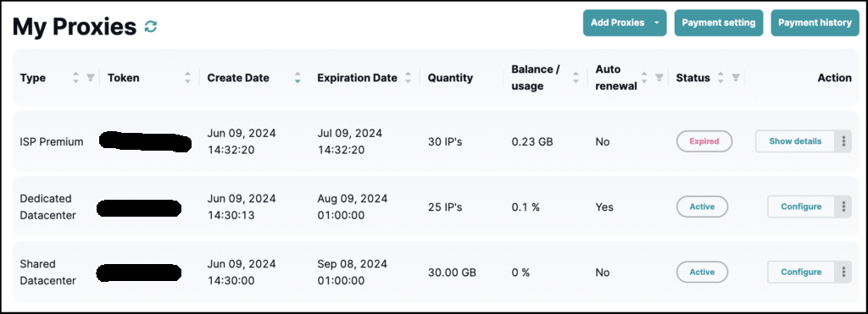The height and width of the screenshot is (314, 868).
Task: Expand the Add Proxies dropdown arrow
Action: pos(657,23)
